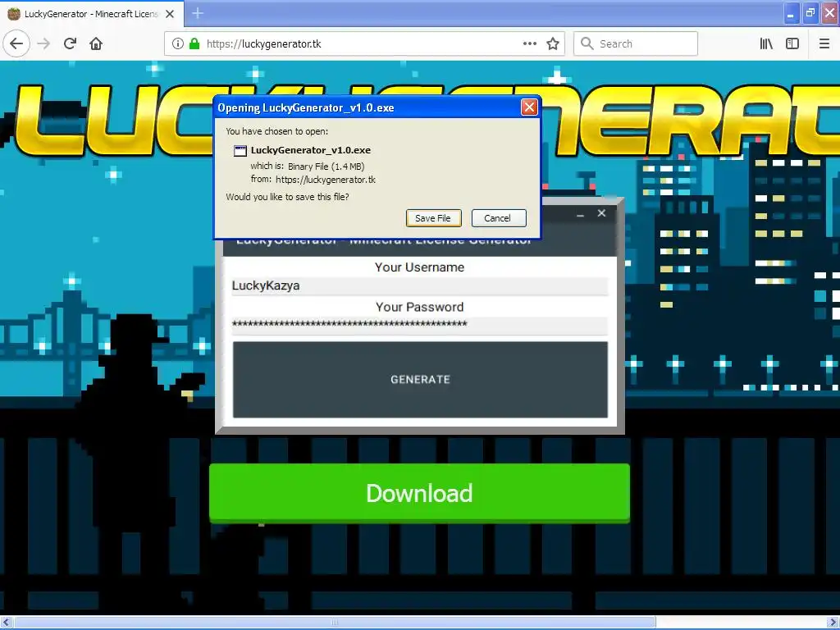Click the green padlock security icon
840x630 pixels.
(x=194, y=43)
